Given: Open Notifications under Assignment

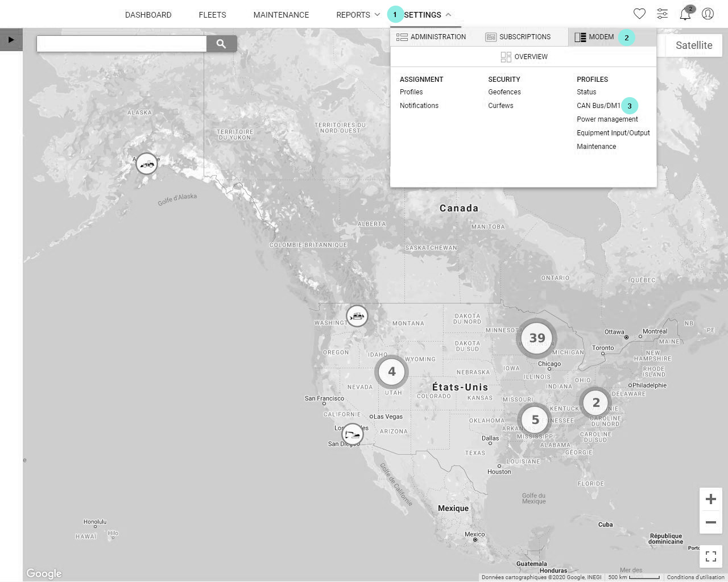Looking at the screenshot, I should tap(419, 106).
